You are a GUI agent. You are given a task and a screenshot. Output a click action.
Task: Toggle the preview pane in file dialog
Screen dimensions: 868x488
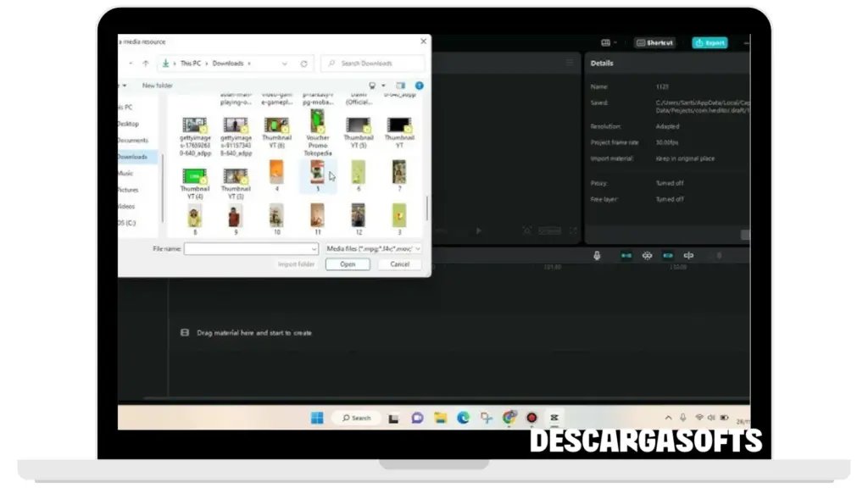pos(401,86)
